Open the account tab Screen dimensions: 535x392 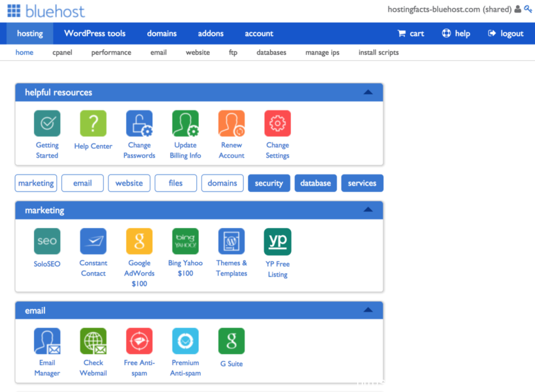click(x=259, y=33)
